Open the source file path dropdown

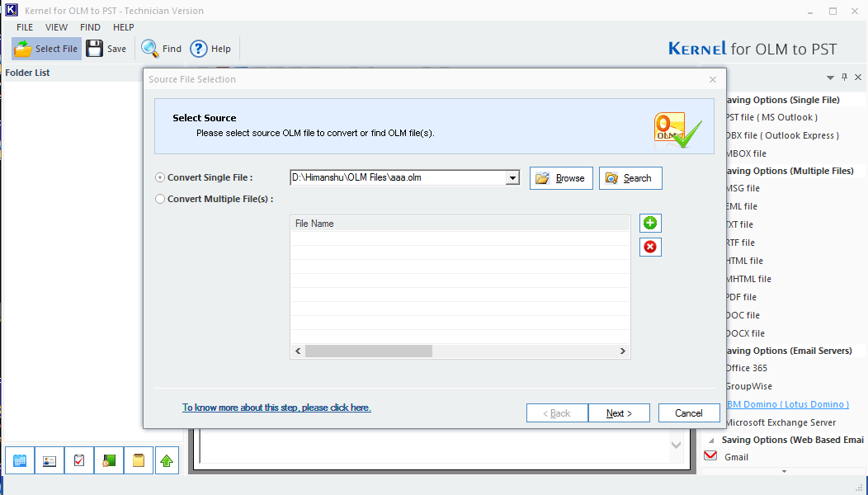(512, 177)
